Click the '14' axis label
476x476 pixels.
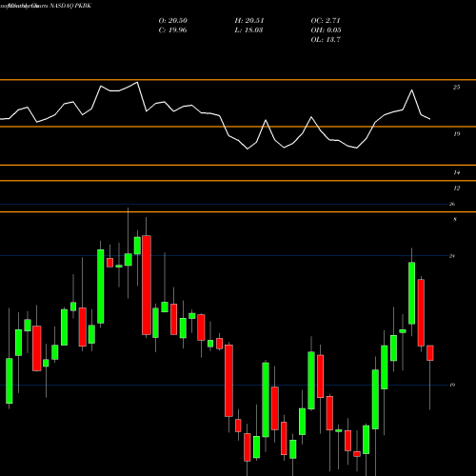coord(456,172)
